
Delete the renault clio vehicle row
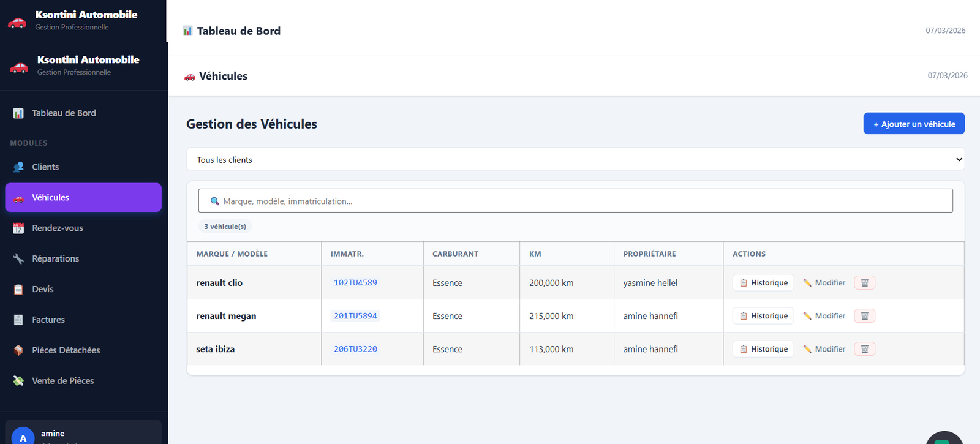pos(864,283)
